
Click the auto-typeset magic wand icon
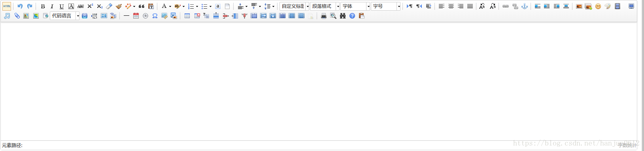click(x=128, y=6)
